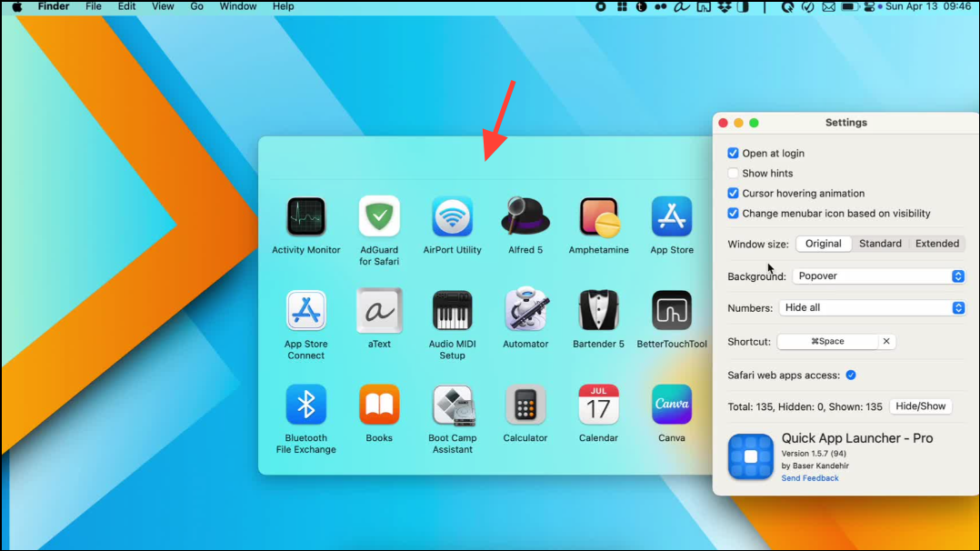Viewport: 980px width, 551px height.
Task: Open BetterTouchTool menu bar icon
Action: click(704, 7)
